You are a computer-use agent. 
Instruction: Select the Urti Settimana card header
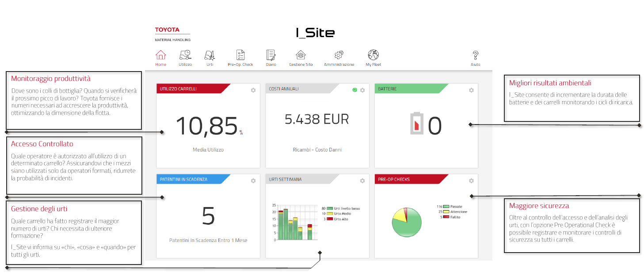[302, 179]
